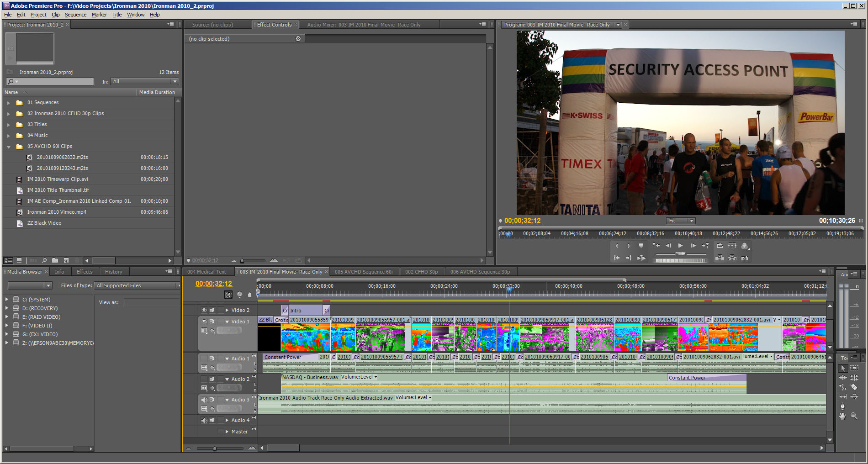Switch to the History tab
The width and height of the screenshot is (868, 464).
click(x=113, y=272)
